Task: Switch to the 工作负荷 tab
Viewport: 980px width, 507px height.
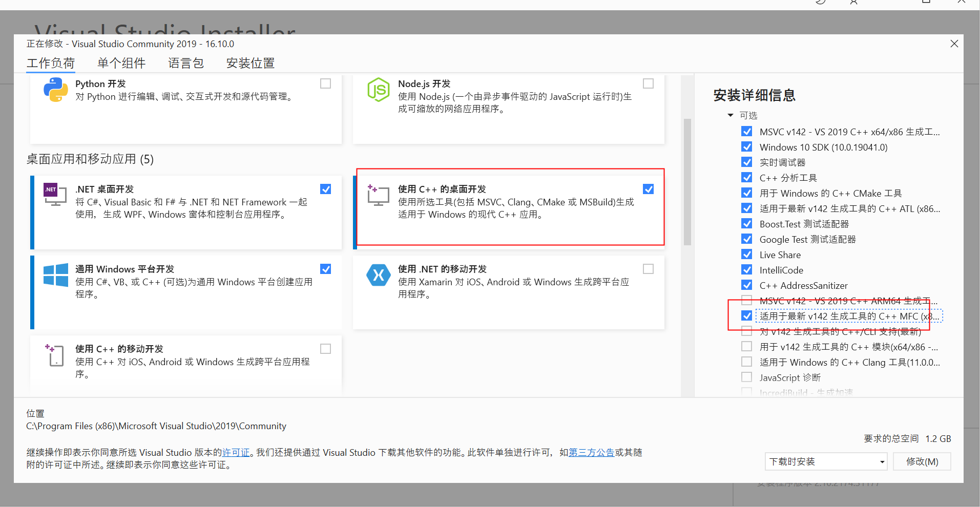Action: [51, 63]
